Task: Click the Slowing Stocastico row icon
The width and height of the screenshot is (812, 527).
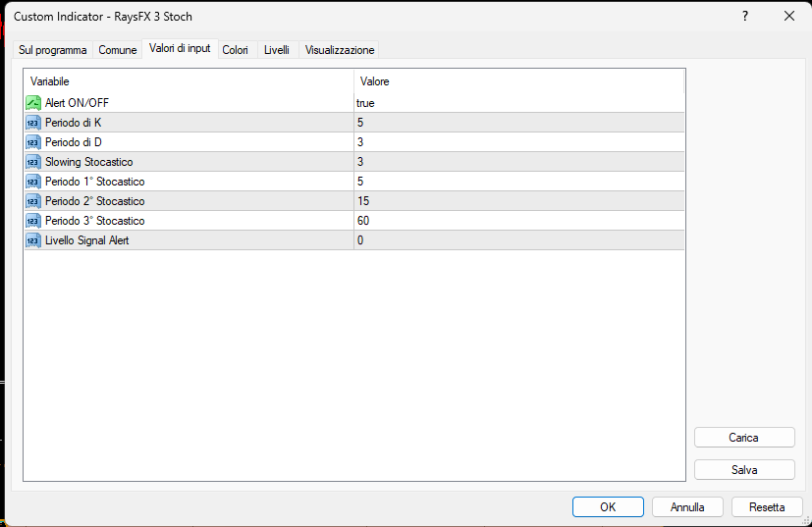Action: pos(33,162)
